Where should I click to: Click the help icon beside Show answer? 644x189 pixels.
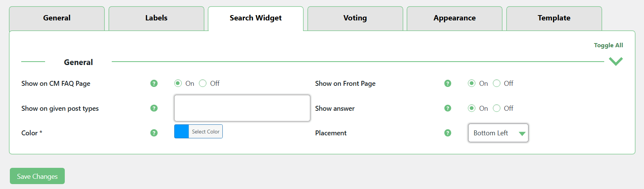coord(448,108)
